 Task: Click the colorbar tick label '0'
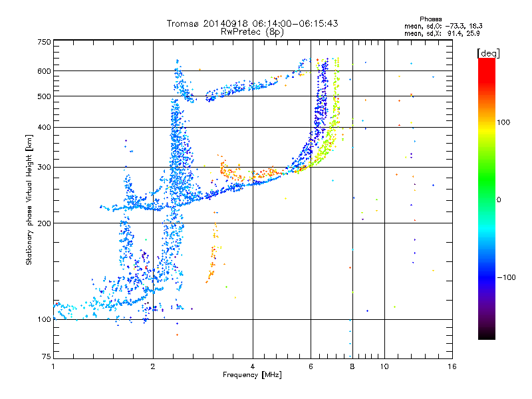(x=498, y=200)
